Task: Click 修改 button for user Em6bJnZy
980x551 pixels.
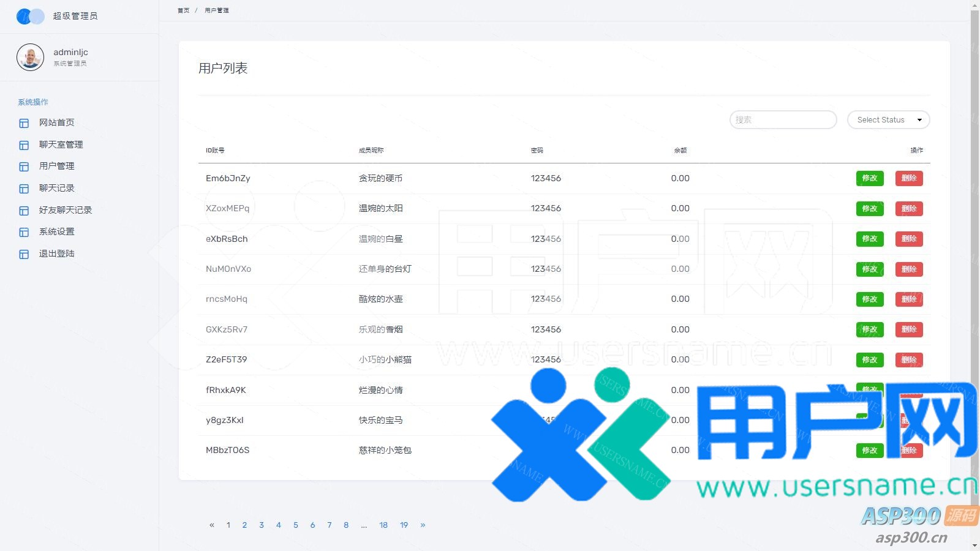Action: coord(869,178)
